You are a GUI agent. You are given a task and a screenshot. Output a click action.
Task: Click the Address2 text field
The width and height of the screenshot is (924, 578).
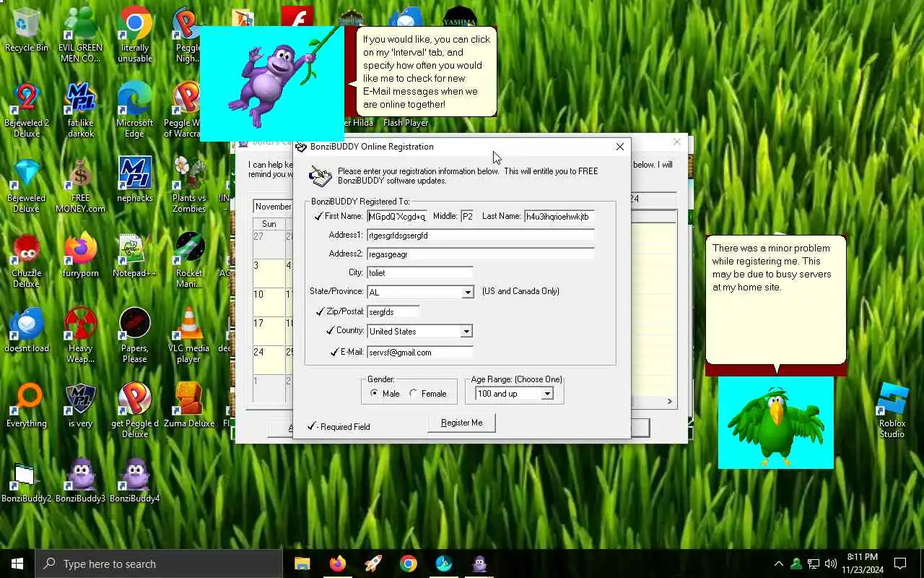481,254
